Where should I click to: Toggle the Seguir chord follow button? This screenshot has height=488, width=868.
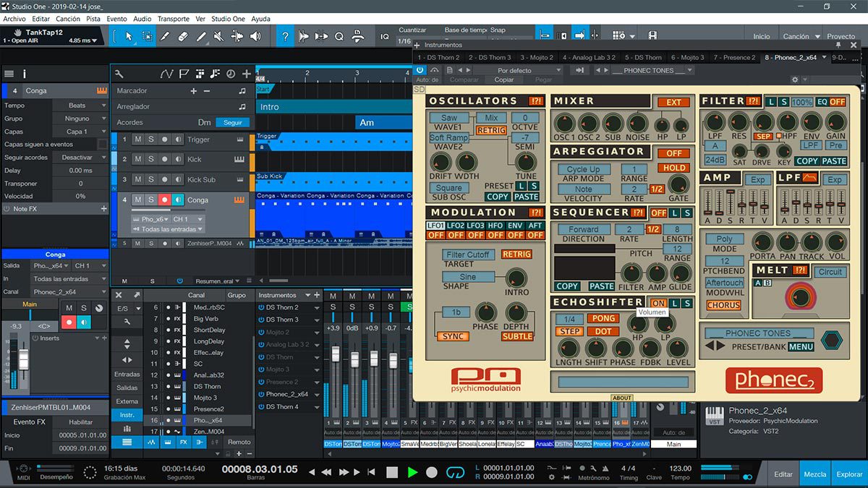[233, 123]
